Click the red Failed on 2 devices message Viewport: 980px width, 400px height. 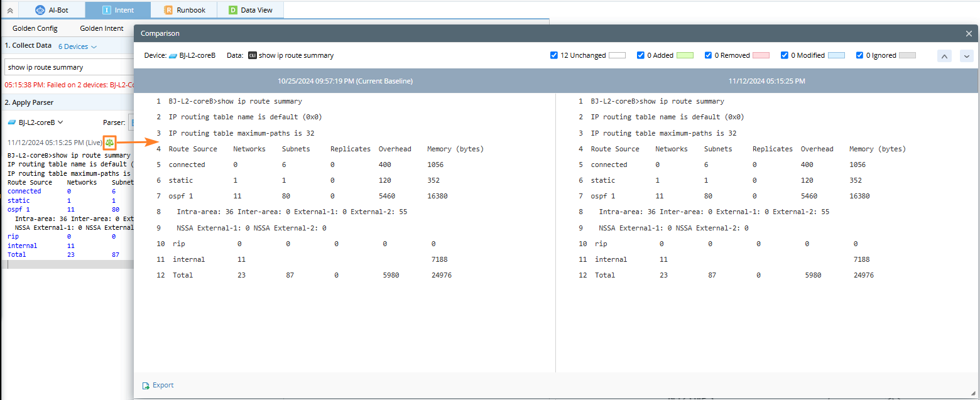[x=69, y=84]
